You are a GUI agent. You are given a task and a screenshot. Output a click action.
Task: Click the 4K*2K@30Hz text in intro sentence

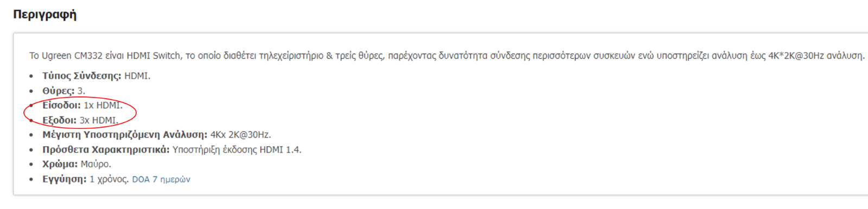tap(796, 56)
